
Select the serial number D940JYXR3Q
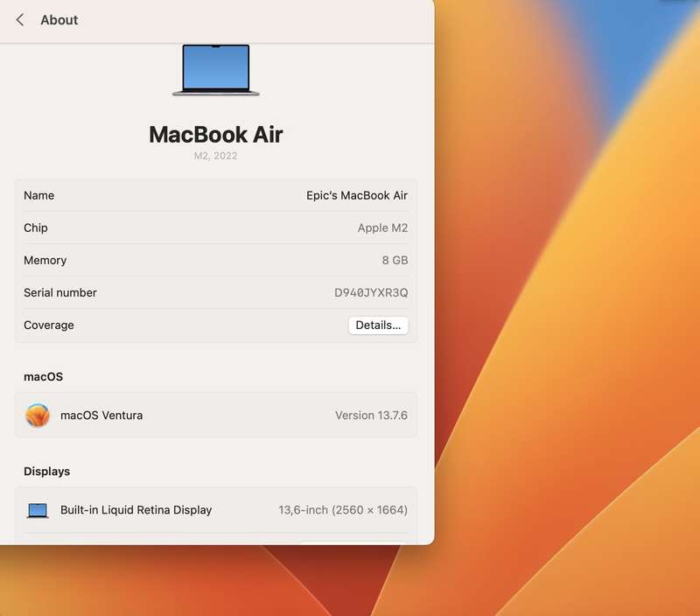point(371,293)
